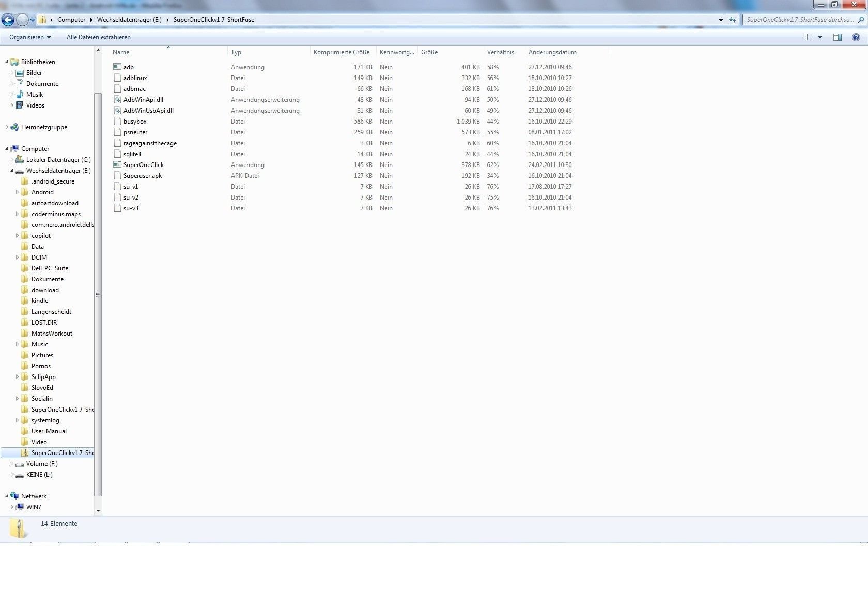Click the navigation pane scrollbar thumb

coord(98,295)
